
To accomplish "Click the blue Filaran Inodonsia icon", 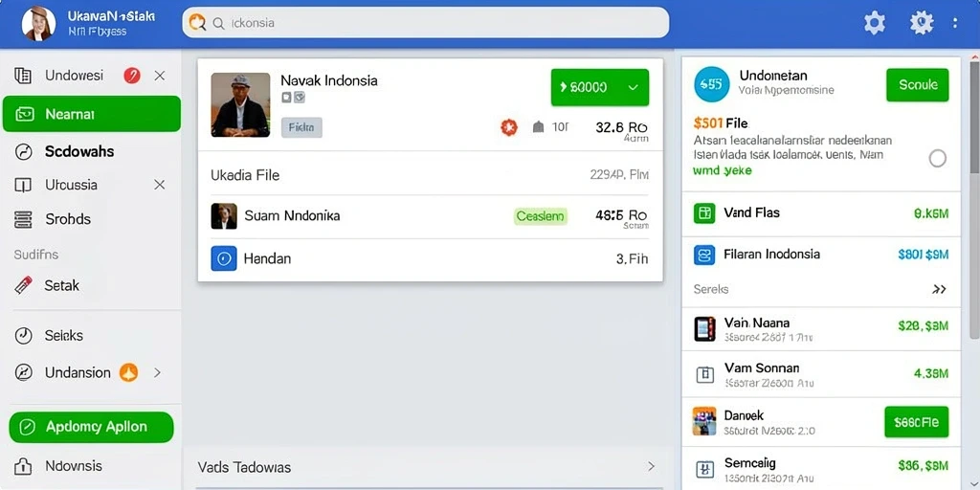I will 704,255.
